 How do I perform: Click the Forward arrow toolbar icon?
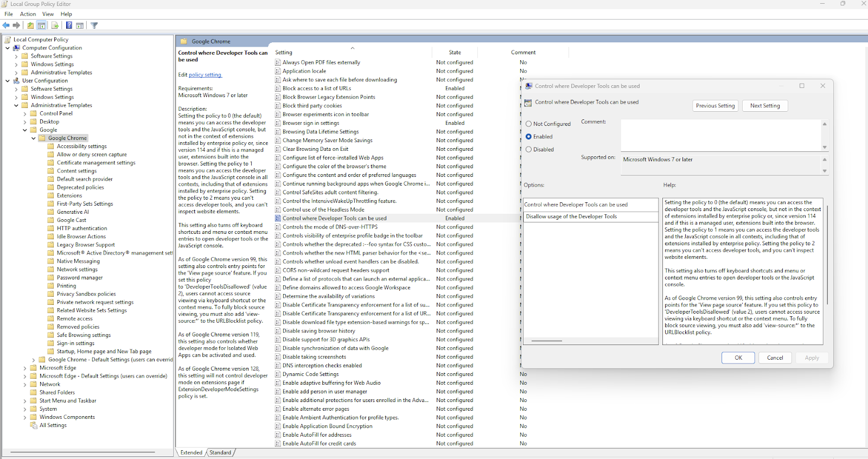coord(16,25)
